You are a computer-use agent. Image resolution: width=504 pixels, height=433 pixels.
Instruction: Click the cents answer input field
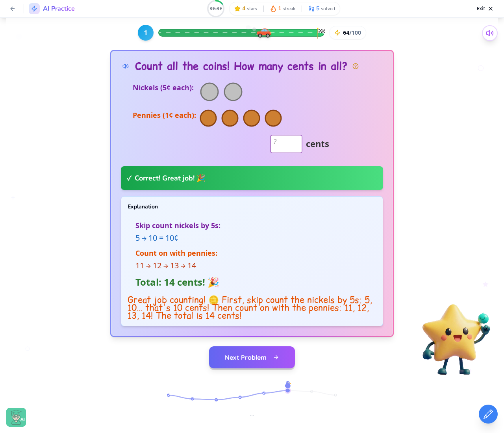click(286, 144)
